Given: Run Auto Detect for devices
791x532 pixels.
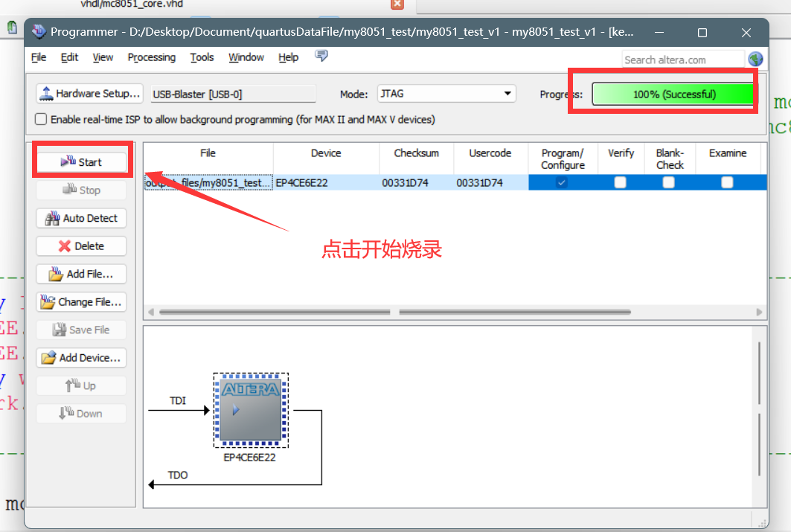Looking at the screenshot, I should [x=81, y=218].
